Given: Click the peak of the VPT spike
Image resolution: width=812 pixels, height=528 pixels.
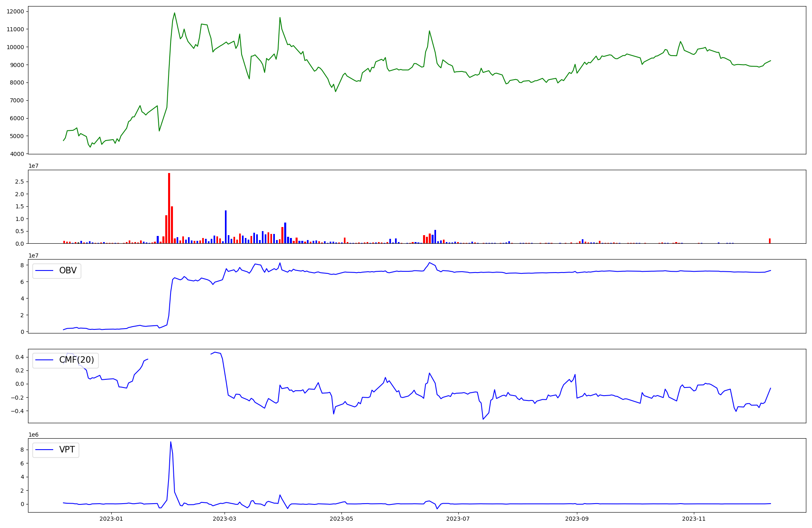Looking at the screenshot, I should pos(171,442).
